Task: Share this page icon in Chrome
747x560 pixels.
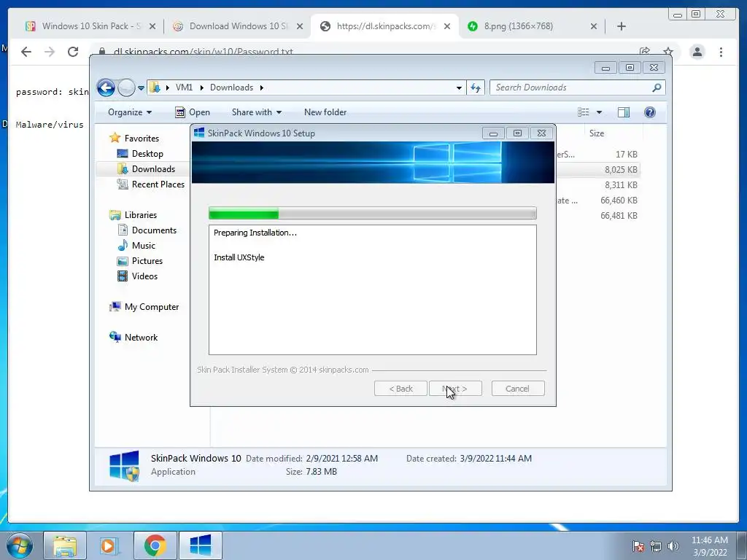Action: coord(645,52)
